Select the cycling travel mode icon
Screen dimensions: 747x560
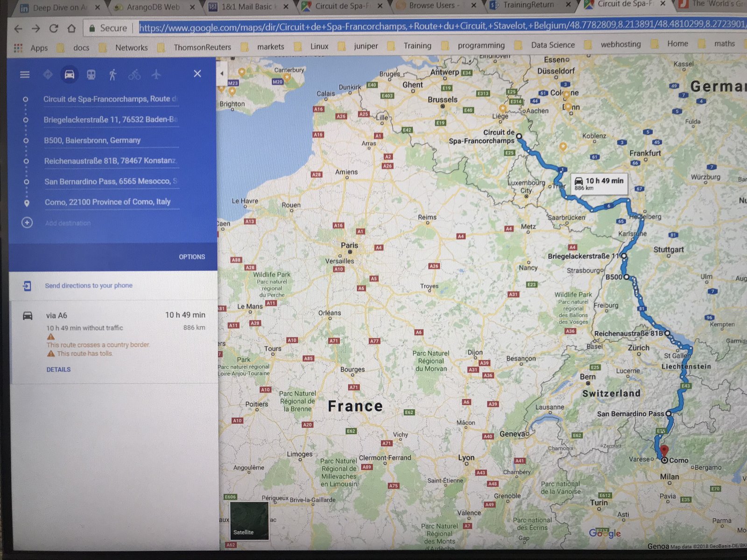134,75
